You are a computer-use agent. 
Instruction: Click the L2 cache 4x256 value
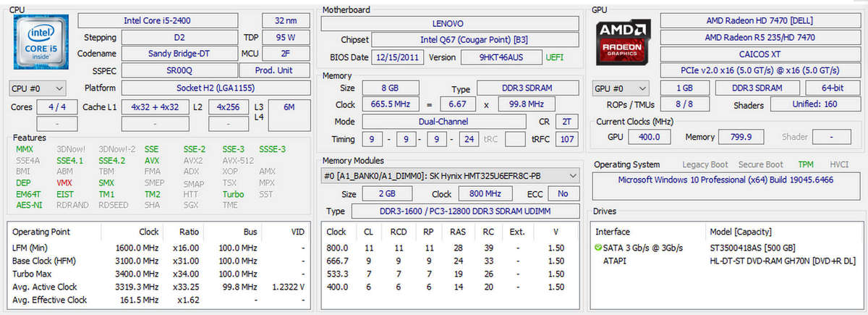pyautogui.click(x=228, y=106)
